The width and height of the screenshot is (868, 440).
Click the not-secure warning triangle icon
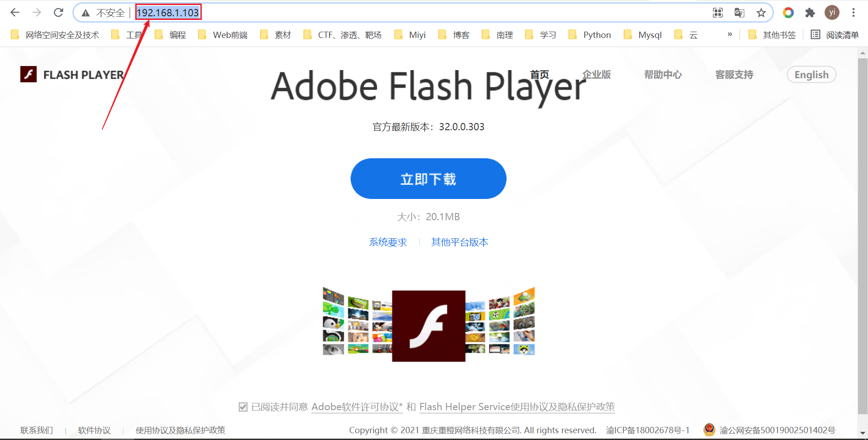point(85,13)
